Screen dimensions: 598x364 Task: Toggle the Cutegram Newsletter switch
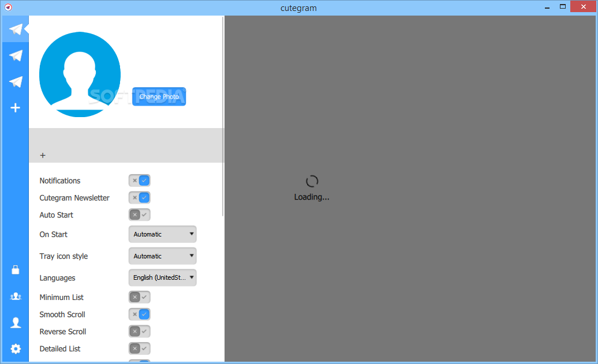140,198
